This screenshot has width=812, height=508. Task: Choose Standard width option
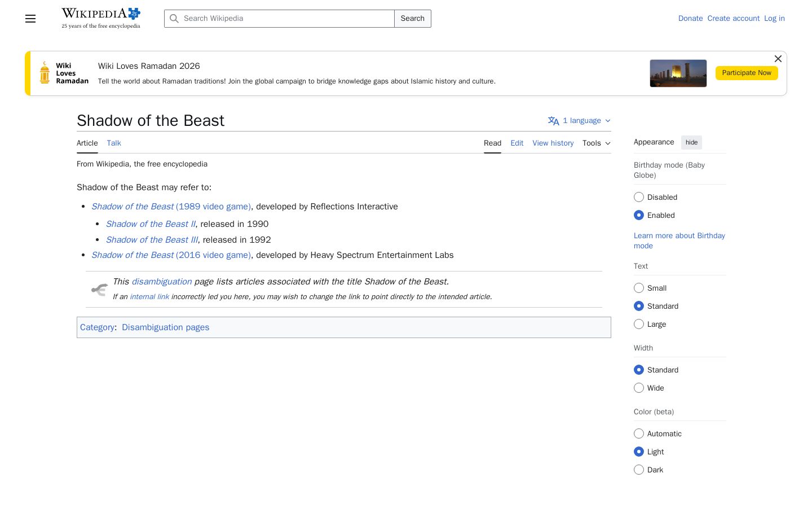(639, 370)
